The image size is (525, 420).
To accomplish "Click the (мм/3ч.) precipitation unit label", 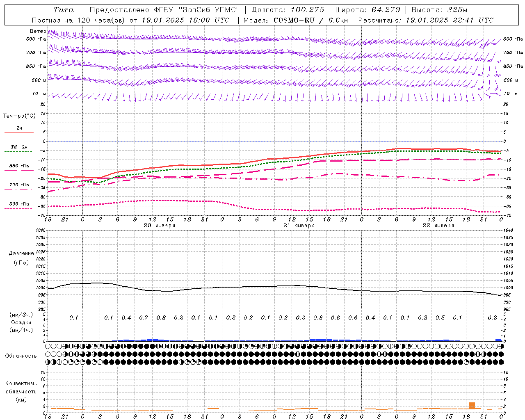I will point(21,315).
